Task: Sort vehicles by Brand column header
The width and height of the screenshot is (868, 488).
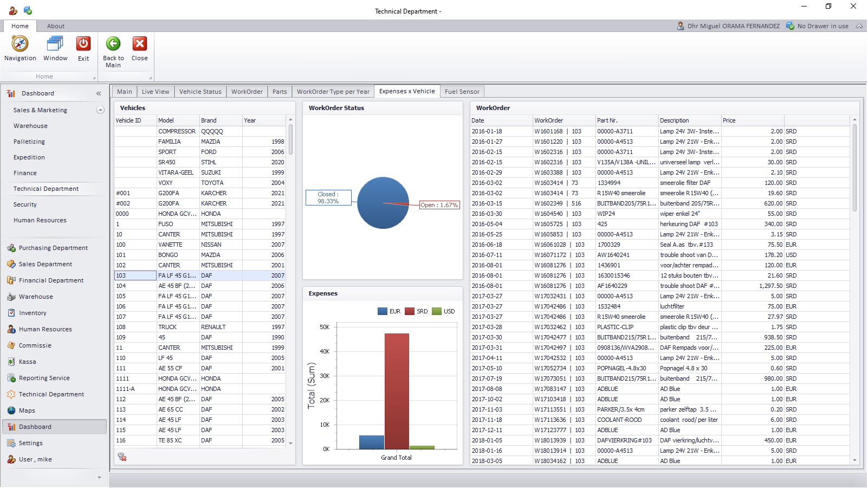Action: tap(220, 120)
